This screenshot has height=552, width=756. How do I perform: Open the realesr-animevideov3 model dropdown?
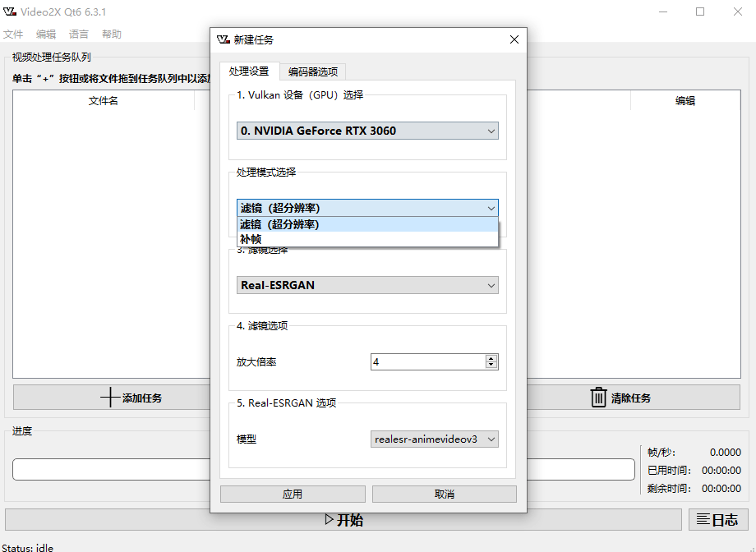coord(434,439)
